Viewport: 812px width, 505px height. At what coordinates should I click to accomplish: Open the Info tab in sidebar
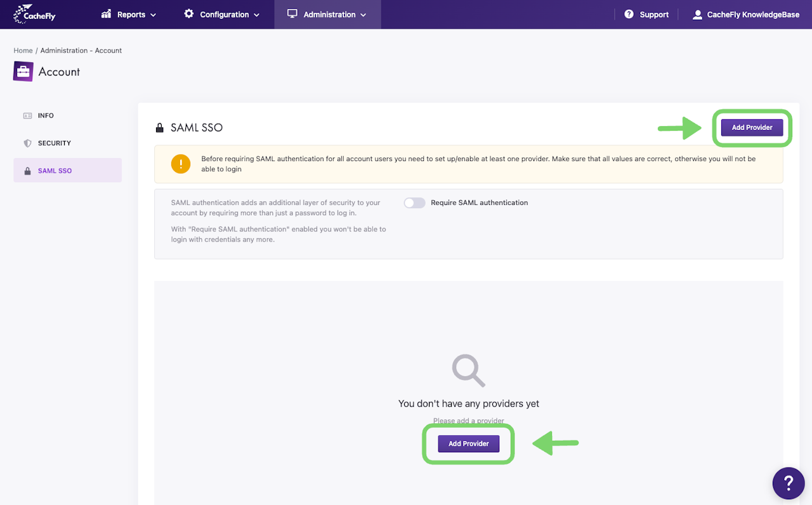tap(46, 115)
